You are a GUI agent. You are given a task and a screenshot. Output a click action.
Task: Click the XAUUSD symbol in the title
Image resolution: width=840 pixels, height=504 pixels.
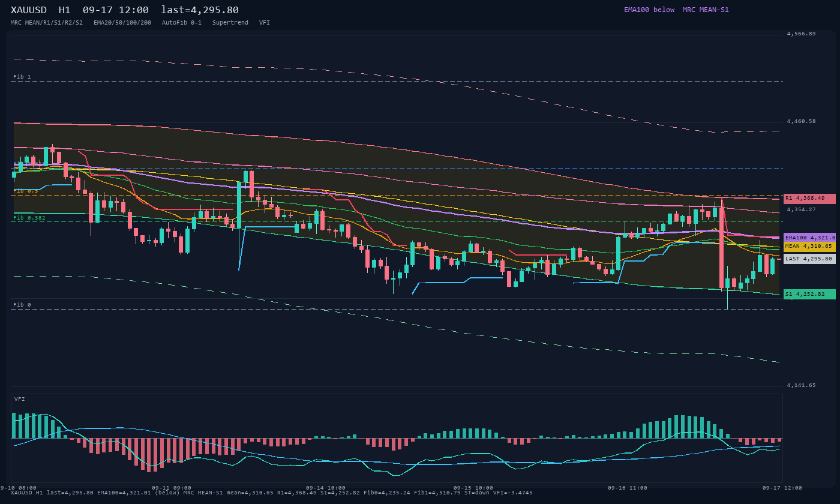point(29,10)
